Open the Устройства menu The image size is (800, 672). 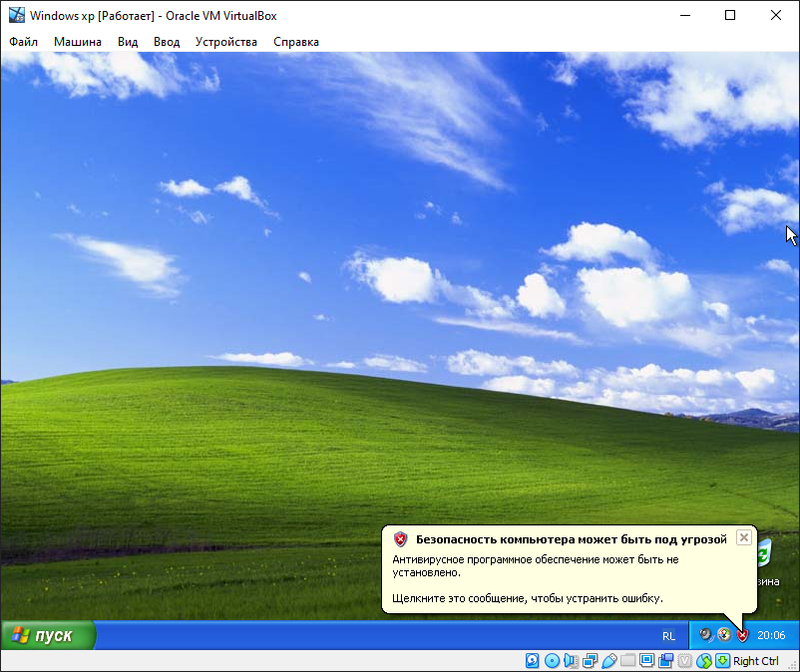[x=226, y=42]
